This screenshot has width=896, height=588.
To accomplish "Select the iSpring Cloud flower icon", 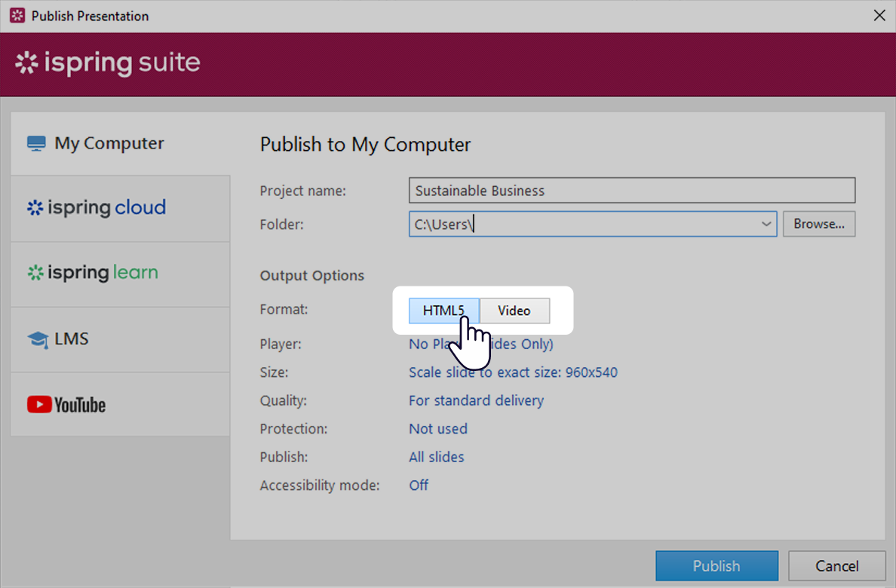I will pyautogui.click(x=36, y=208).
